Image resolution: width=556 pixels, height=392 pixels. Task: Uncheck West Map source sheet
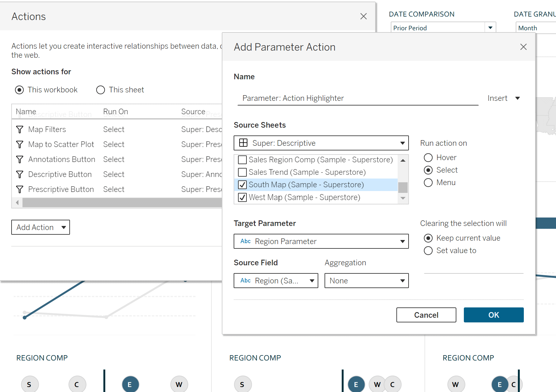(242, 198)
